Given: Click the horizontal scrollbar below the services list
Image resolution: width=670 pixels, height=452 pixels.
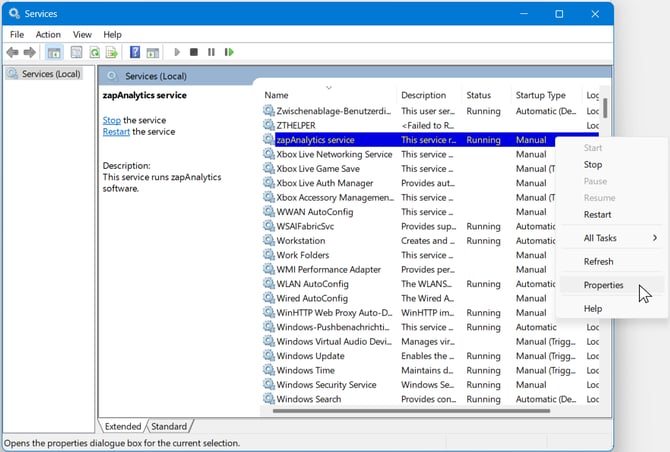Looking at the screenshot, I should (410, 410).
